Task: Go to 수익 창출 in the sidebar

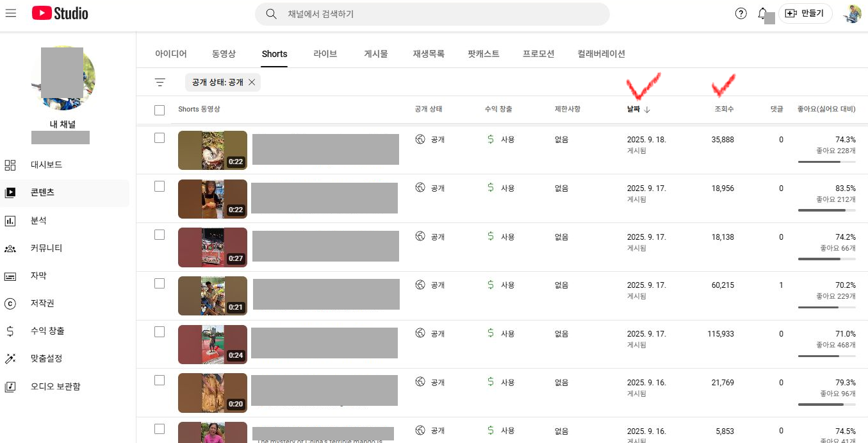Action: click(x=47, y=331)
